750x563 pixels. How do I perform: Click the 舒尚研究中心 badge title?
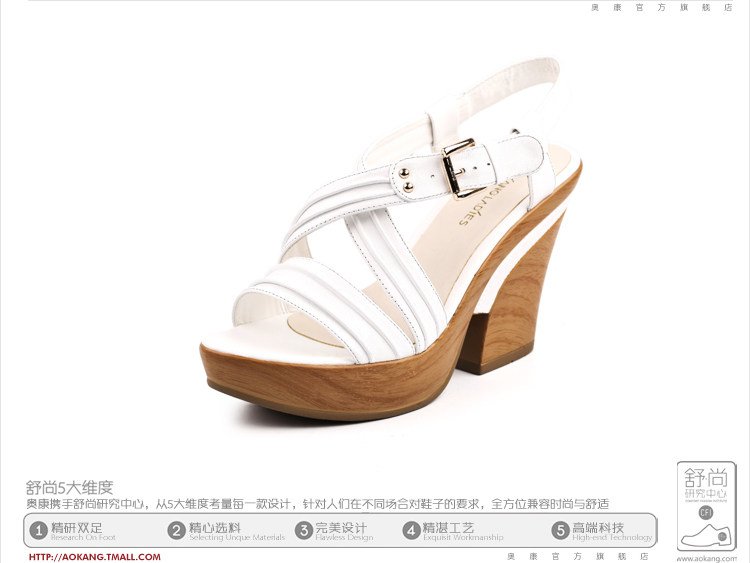[706, 482]
